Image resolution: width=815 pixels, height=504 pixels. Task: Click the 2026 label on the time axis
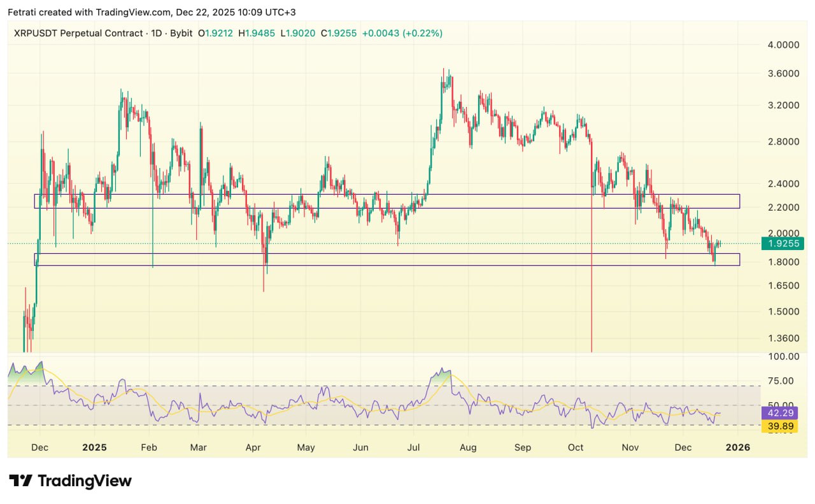click(737, 447)
